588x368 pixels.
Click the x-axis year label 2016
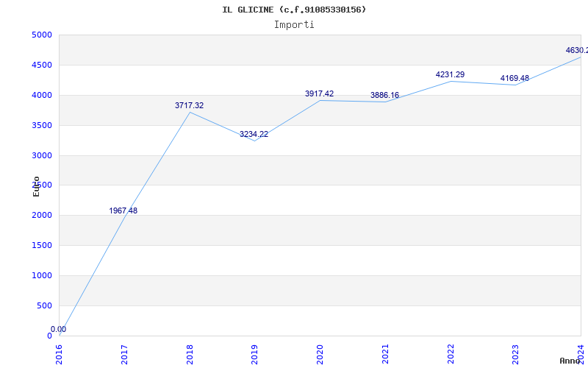pyautogui.click(x=59, y=354)
